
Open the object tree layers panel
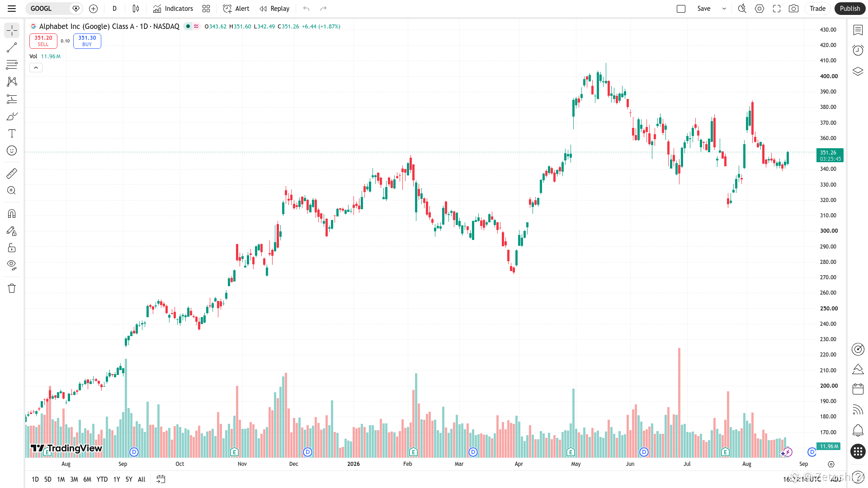(858, 71)
